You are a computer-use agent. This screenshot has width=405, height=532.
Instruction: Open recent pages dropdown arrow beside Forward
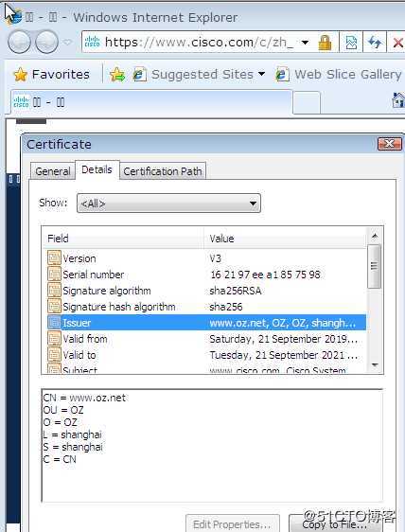(x=67, y=43)
